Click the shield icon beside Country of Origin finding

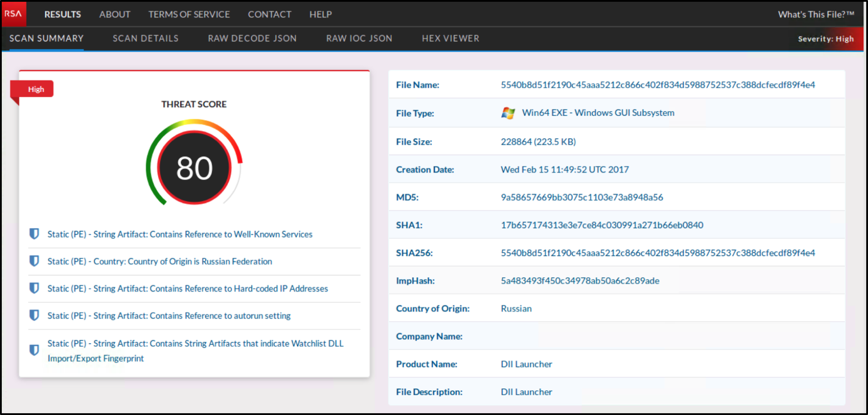pyautogui.click(x=34, y=261)
